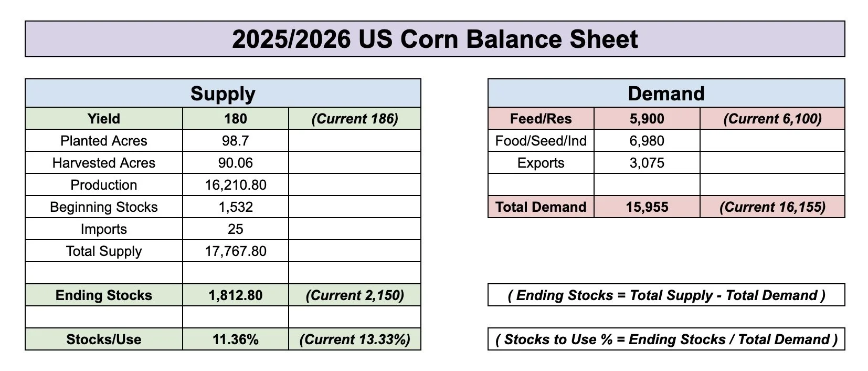Click the Imports value cell 25
The width and height of the screenshot is (868, 371).
[x=236, y=229]
